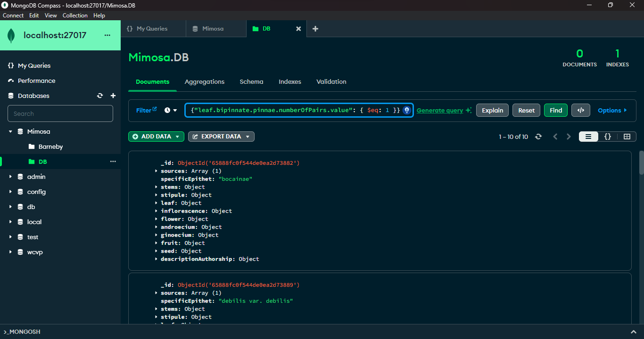Screen dimensions: 644x339
Task: Expand the db database
Action: coord(10,207)
